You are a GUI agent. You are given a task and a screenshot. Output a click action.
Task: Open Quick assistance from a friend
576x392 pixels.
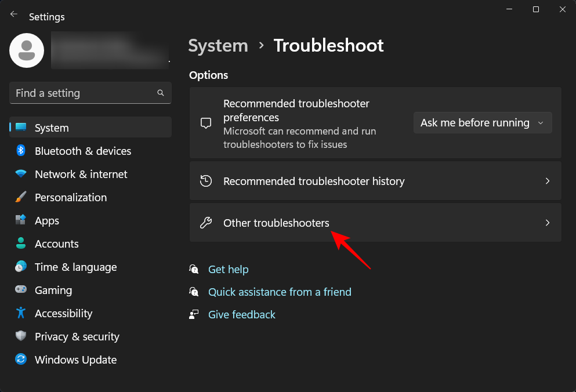pyautogui.click(x=280, y=292)
